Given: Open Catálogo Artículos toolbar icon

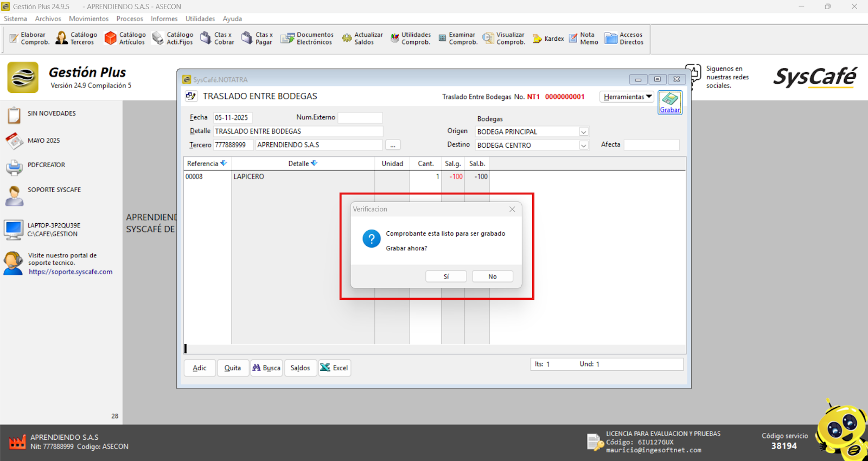Looking at the screenshot, I should (125, 38).
